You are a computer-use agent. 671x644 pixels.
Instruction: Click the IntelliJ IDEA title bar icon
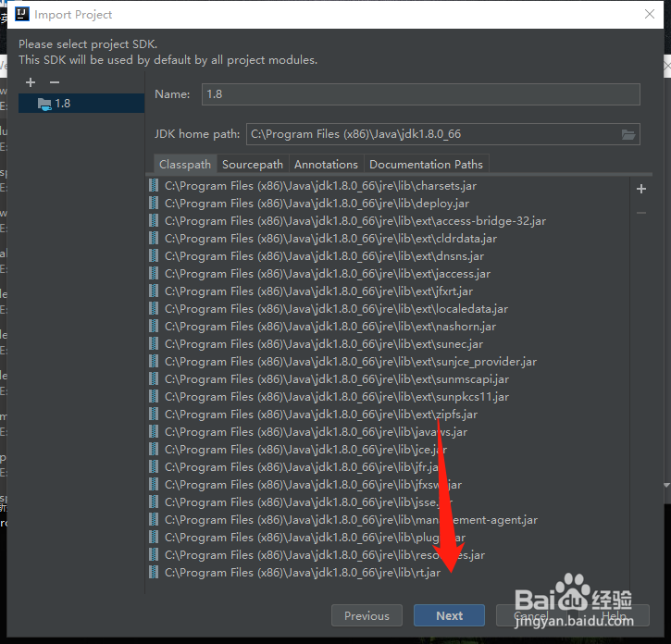[22, 14]
